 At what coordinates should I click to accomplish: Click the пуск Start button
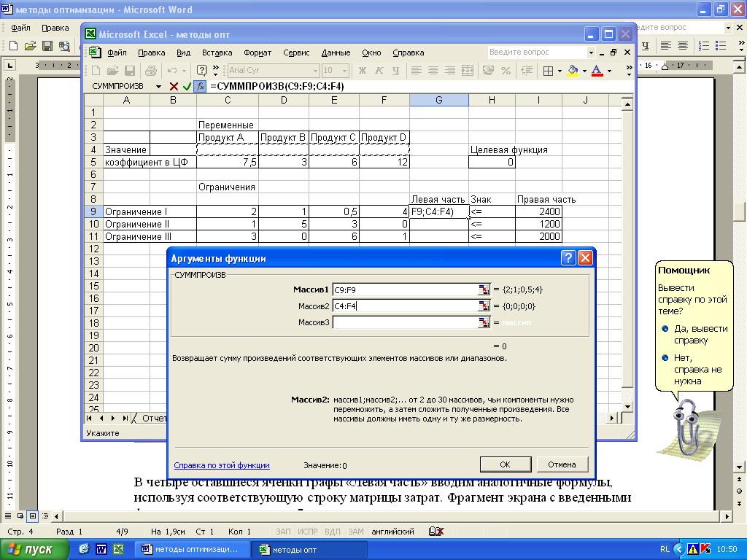tap(34, 549)
